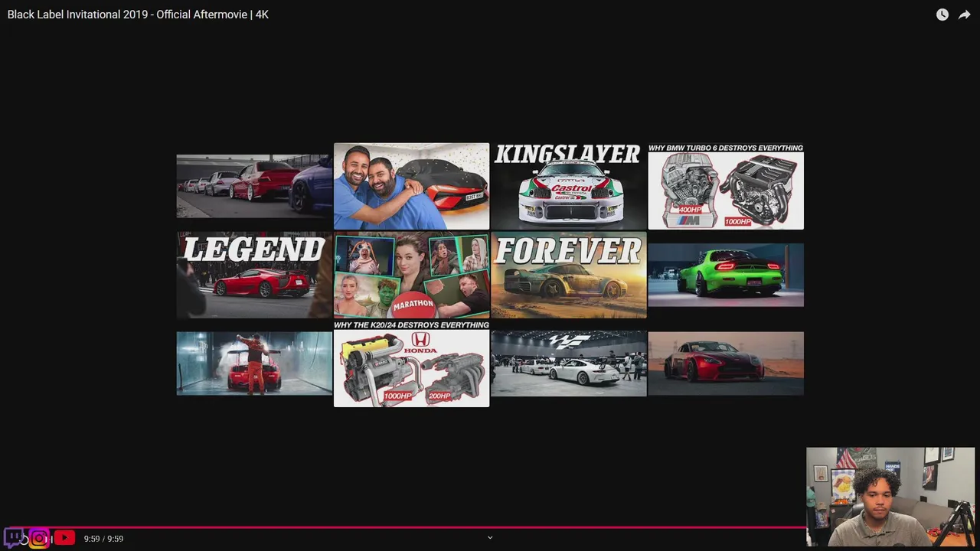Image resolution: width=980 pixels, height=551 pixels.
Task: Click the red YouTube logo icon
Action: pos(64,538)
